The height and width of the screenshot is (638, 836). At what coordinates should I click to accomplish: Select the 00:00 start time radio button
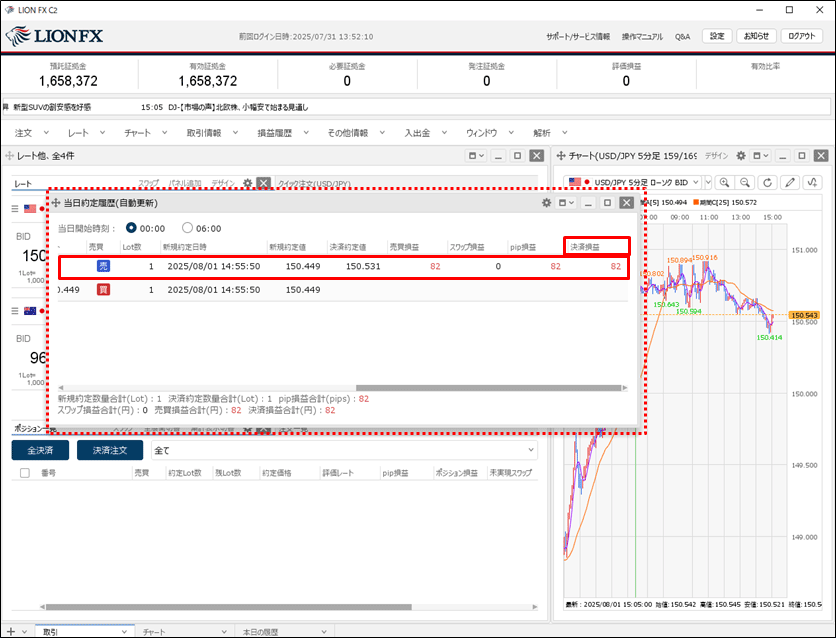click(x=131, y=228)
